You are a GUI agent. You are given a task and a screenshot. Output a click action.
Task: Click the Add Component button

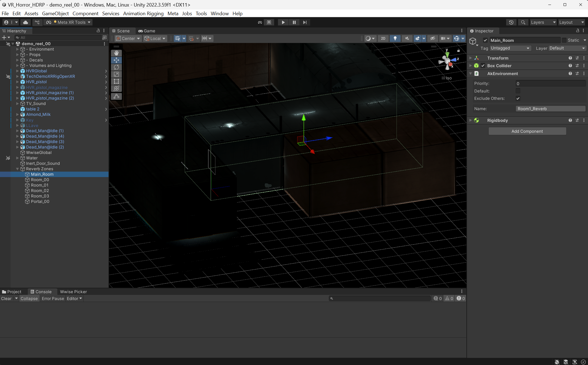527,131
